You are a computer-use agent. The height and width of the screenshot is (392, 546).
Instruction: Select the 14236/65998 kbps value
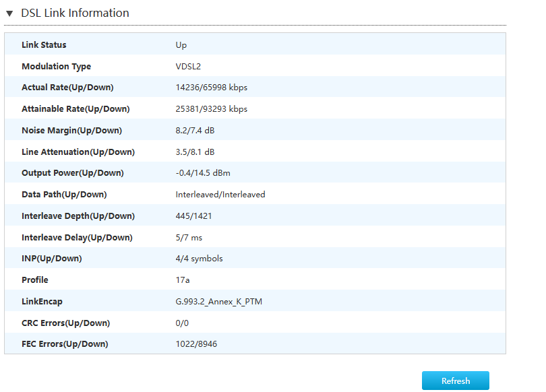211,88
